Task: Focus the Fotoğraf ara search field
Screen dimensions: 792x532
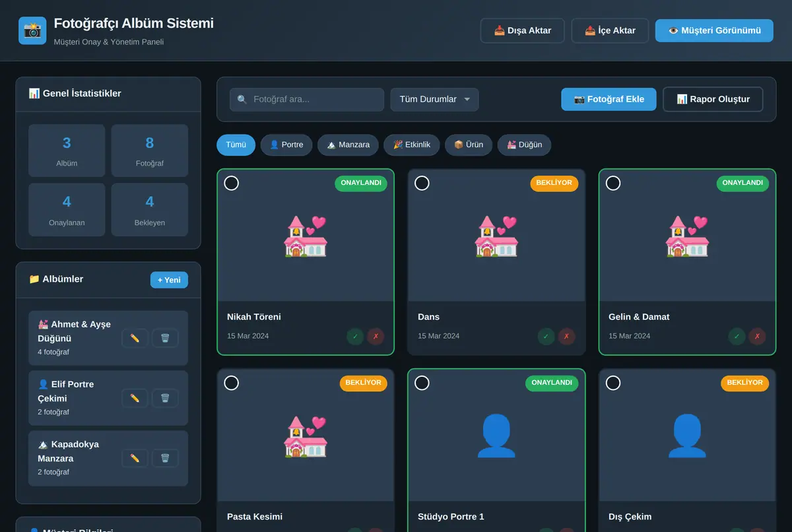Action: coord(307,100)
